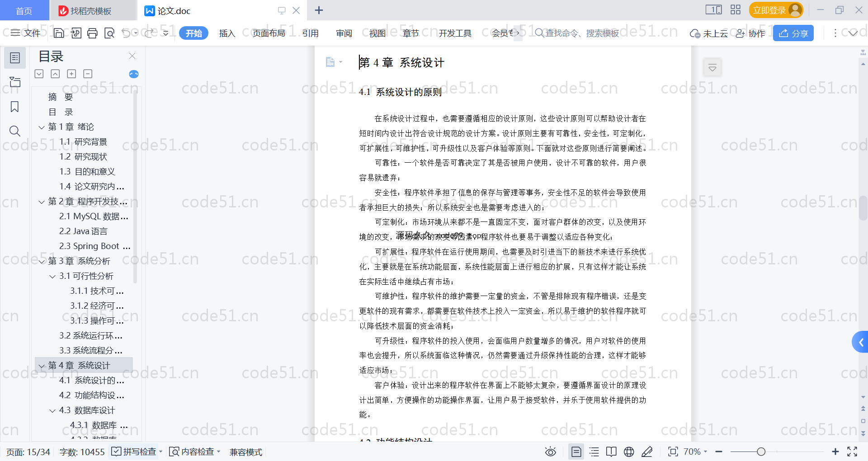
Task: Switch to web layout view icon
Action: click(x=629, y=452)
